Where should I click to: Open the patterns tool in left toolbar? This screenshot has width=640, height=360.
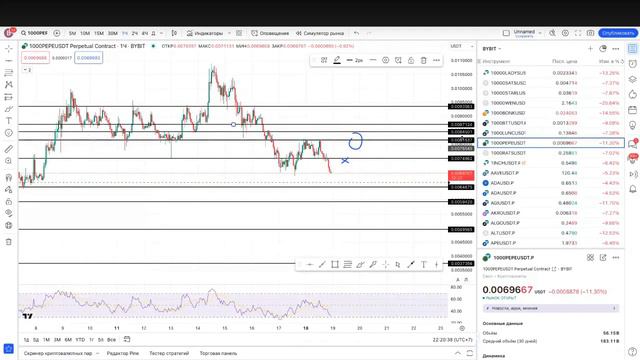(x=9, y=85)
